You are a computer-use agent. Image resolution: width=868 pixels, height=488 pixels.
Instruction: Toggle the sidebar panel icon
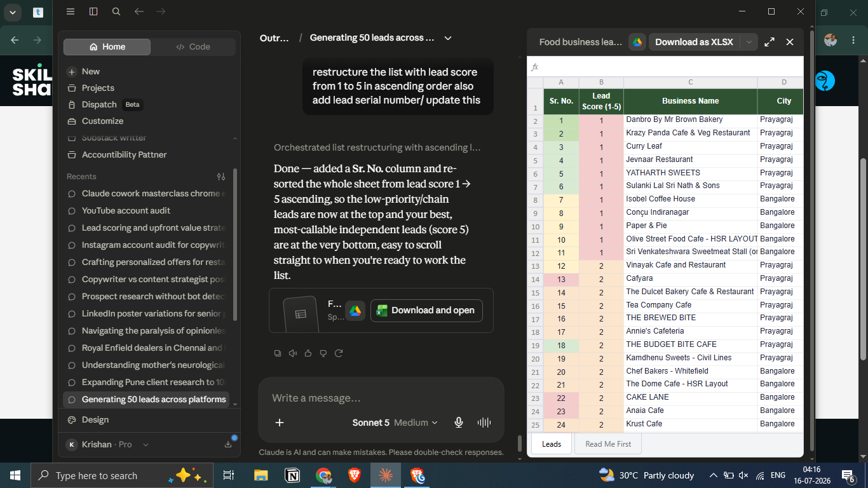point(93,11)
